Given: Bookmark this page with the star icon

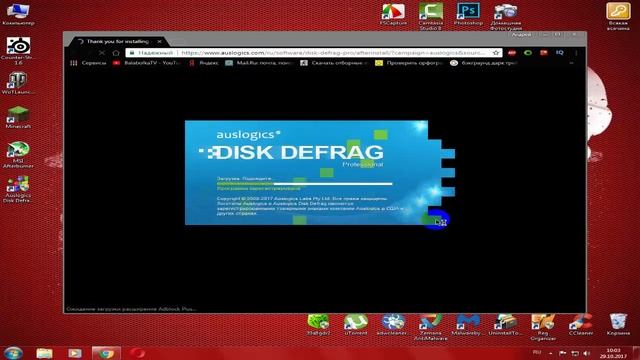Looking at the screenshot, I should (x=496, y=53).
